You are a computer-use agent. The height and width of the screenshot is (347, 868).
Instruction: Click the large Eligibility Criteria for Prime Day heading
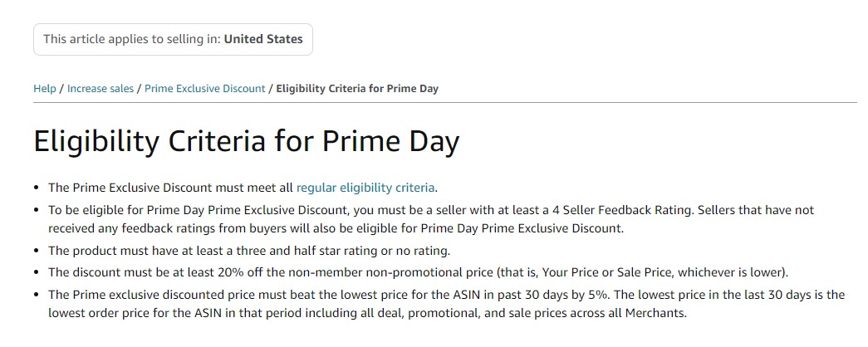(x=246, y=142)
